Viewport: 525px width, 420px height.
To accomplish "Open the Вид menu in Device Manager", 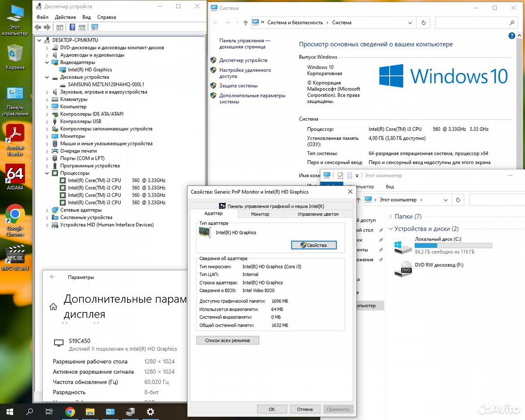I will pos(87,17).
